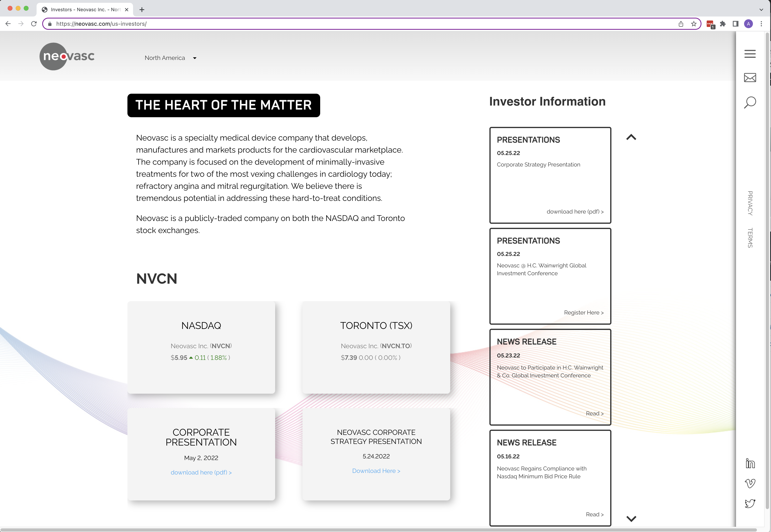Viewport: 771px width, 532px height.
Task: Click THE HEART OF THE MATTER heading
Action: click(224, 105)
